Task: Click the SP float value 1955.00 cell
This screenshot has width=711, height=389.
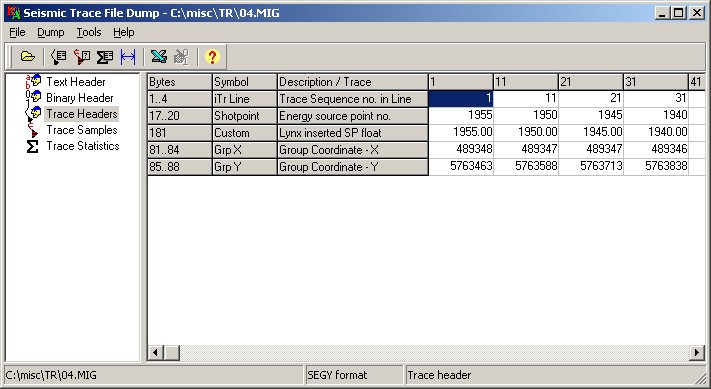Action: pyautogui.click(x=461, y=132)
